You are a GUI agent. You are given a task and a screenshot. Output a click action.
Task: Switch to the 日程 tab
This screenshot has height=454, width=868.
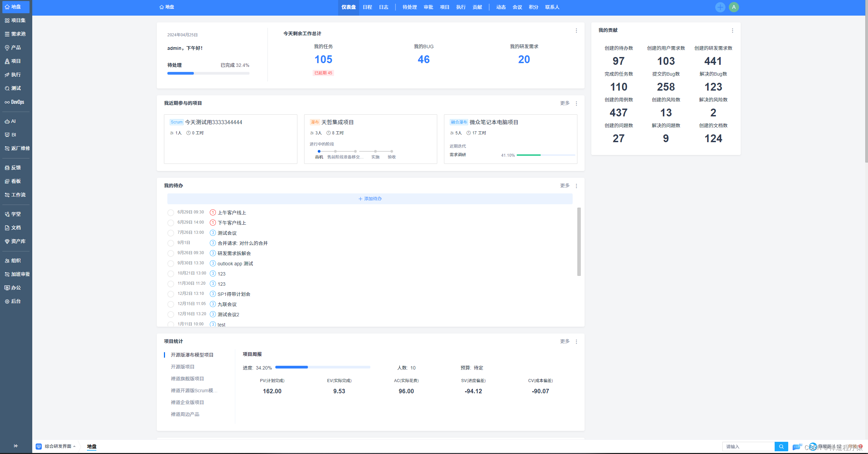pyautogui.click(x=367, y=7)
